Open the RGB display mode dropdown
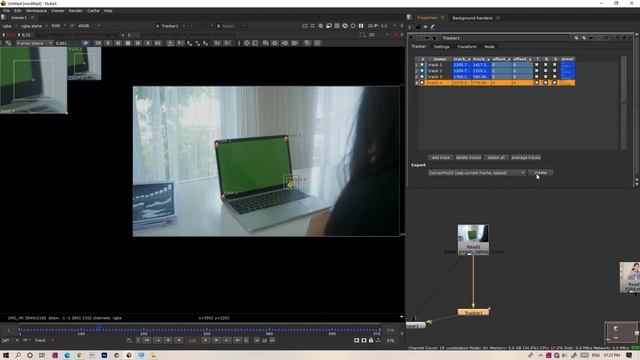This screenshot has width=640, height=360. coord(58,26)
